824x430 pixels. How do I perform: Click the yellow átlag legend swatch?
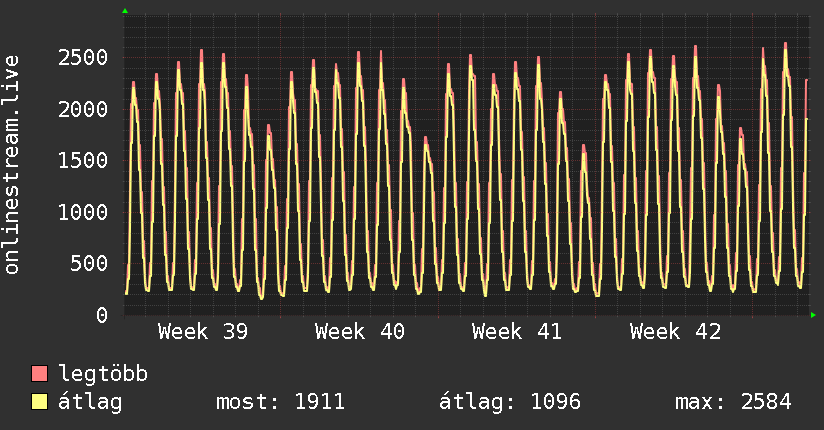(x=39, y=402)
